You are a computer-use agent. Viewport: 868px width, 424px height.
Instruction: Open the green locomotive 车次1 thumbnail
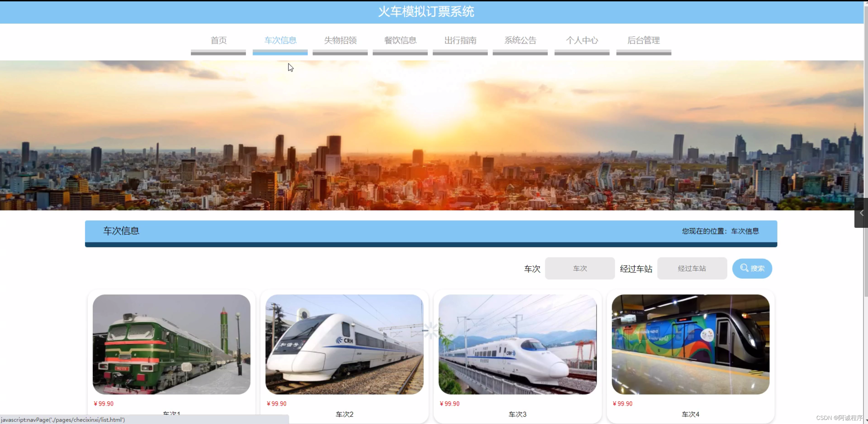171,344
